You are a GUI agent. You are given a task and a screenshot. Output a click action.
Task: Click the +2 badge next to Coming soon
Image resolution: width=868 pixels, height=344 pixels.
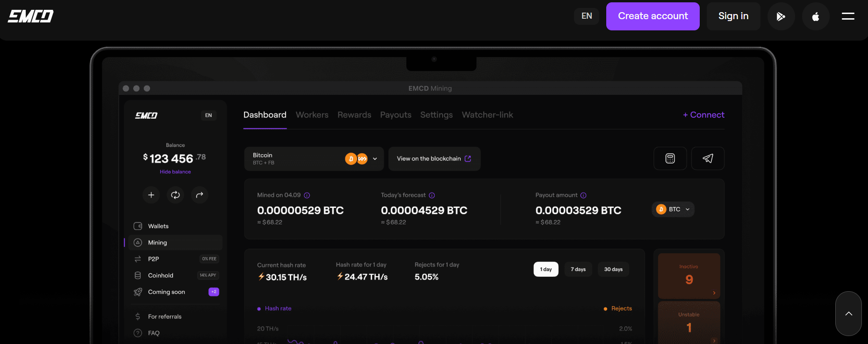[x=214, y=292]
